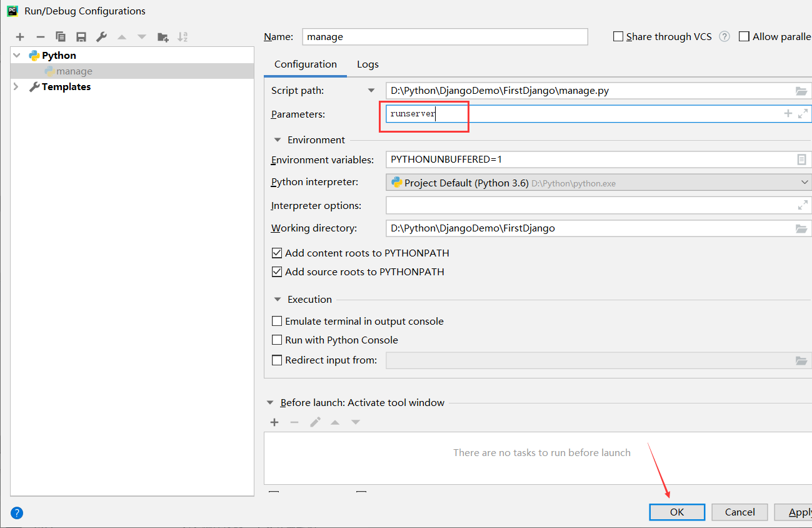
Task: Uncheck Add content roots to PYTHONPATH
Action: 277,253
